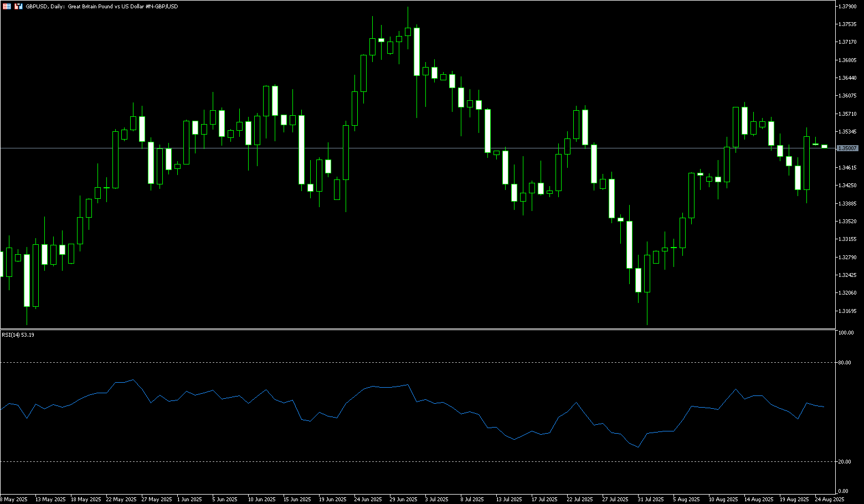This screenshot has height=504, width=864.
Task: Click the 22 Jul 2025 date label
Action: (x=580, y=500)
